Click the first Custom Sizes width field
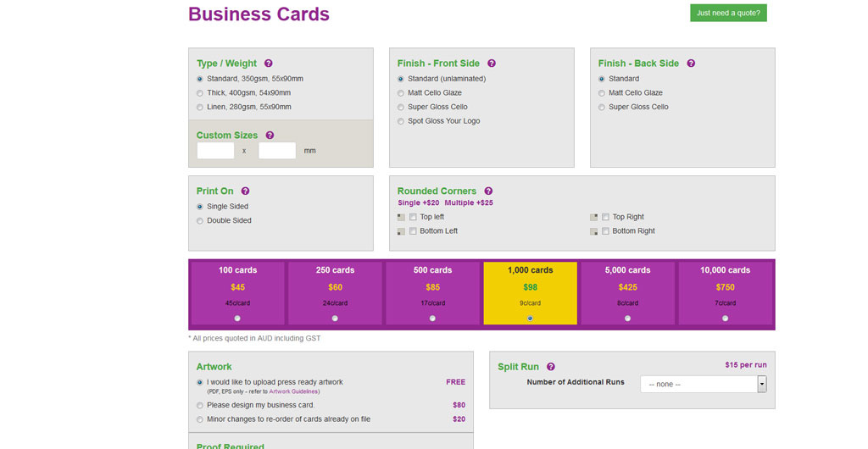This screenshot has height=449, width=868. pyautogui.click(x=215, y=151)
